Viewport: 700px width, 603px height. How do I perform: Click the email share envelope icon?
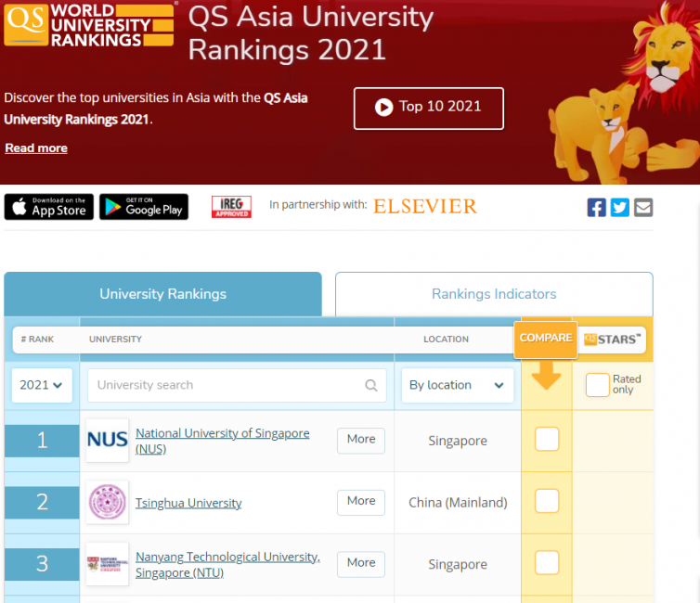coord(643,207)
